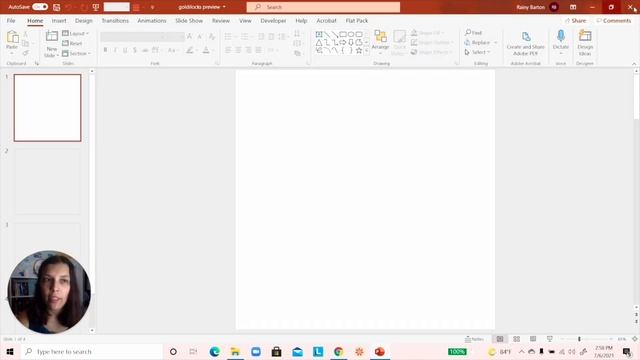Screen dimensions: 640x360
Task: Click the Save icon in title bar
Action: point(57,7)
